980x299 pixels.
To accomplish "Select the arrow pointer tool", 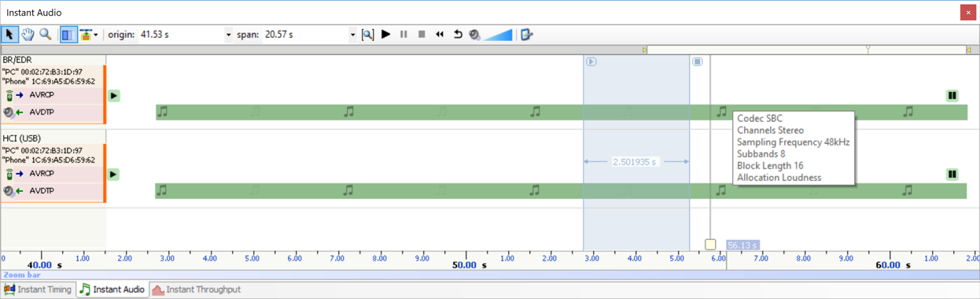I will pos(9,35).
